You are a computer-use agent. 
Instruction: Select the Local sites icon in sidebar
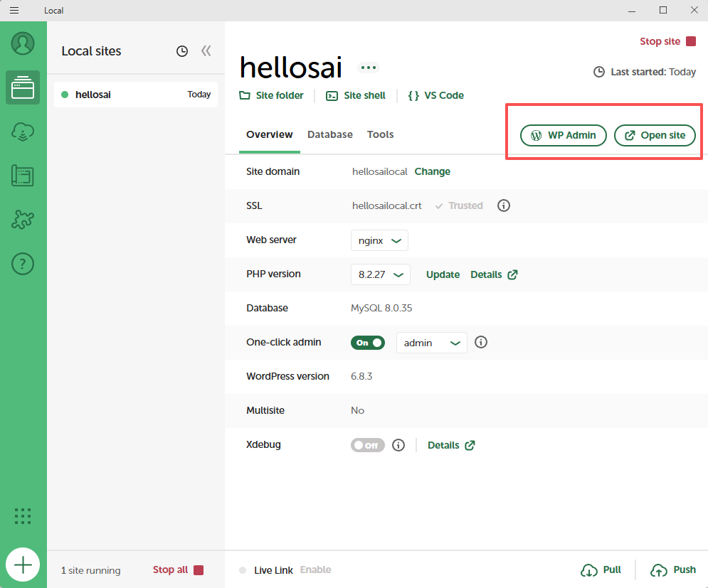[23, 87]
